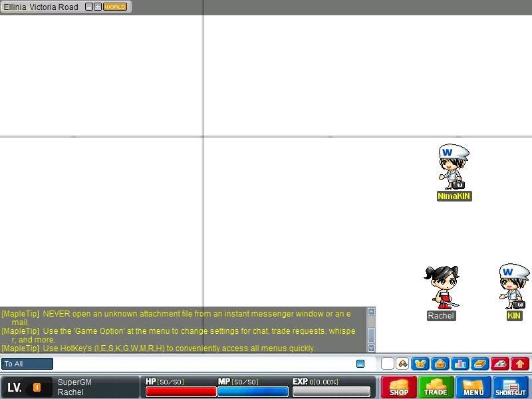Open the MENU button
The width and height of the screenshot is (532, 399).
[473, 387]
